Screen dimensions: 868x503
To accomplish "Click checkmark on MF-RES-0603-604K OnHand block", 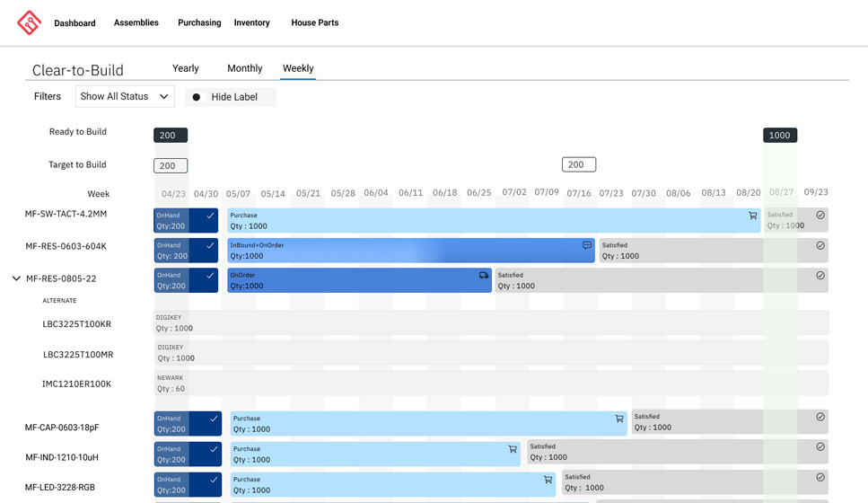I will [x=210, y=245].
